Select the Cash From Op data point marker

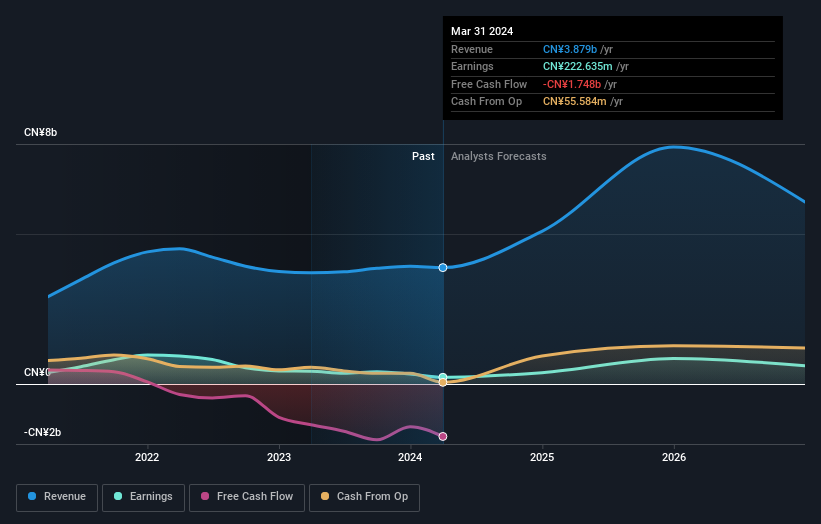443,383
